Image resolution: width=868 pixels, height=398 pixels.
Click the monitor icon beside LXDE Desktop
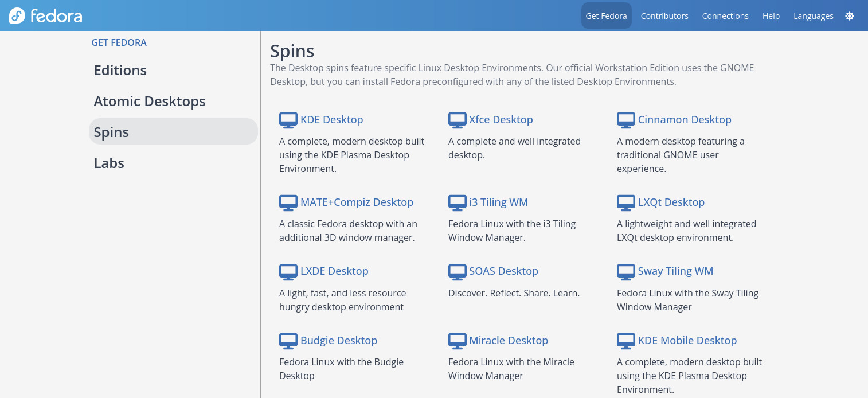(288, 271)
